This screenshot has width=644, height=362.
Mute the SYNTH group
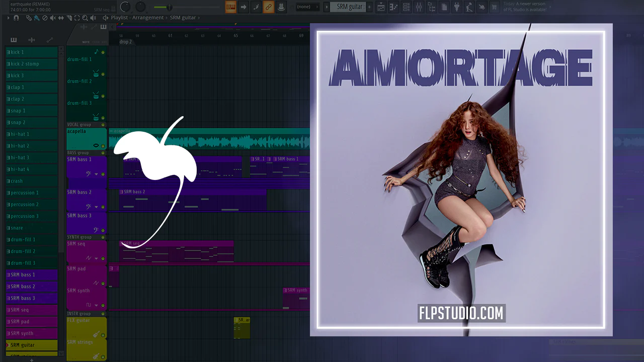(103, 237)
